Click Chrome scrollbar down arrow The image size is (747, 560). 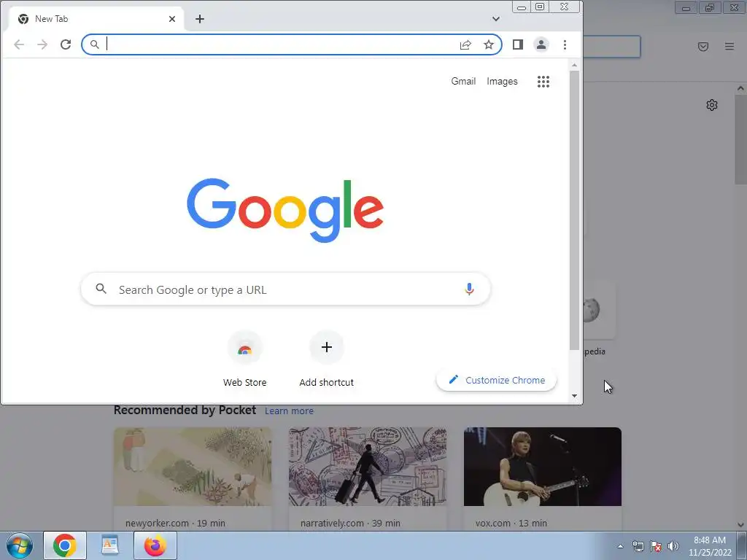click(575, 396)
